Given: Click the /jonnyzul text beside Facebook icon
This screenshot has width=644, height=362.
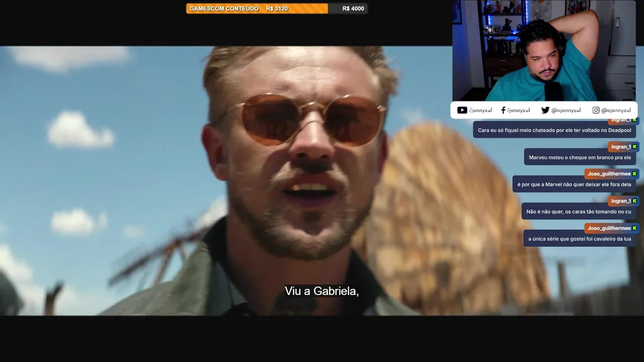Looking at the screenshot, I should tap(518, 110).
